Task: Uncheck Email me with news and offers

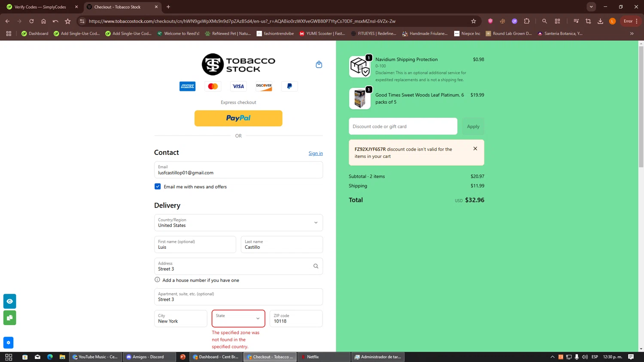Action: tap(158, 187)
